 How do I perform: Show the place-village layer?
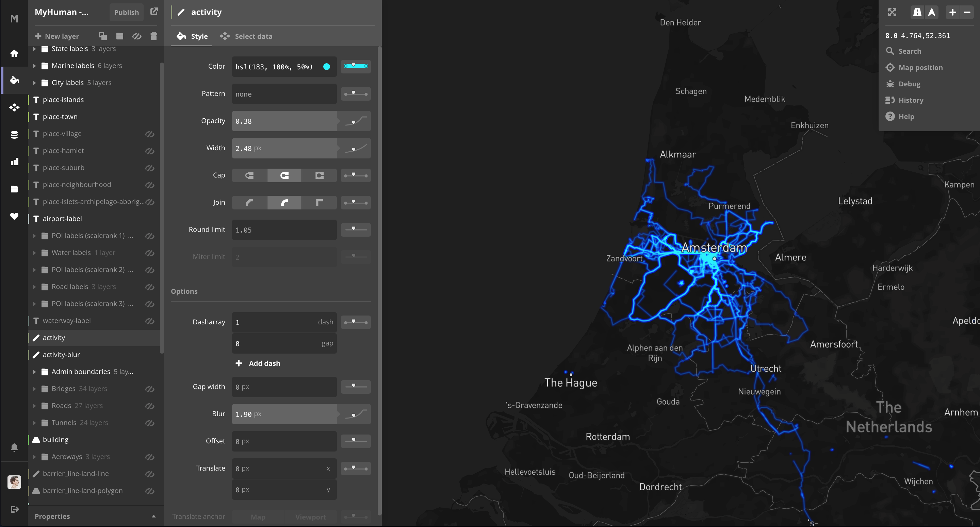[149, 134]
